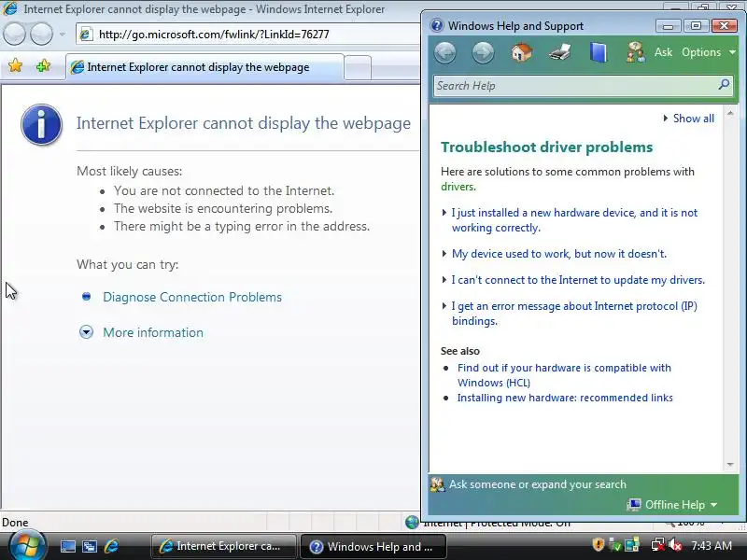Click Windows Security shield tray icon
Image resolution: width=747 pixels, height=560 pixels.
point(599,545)
